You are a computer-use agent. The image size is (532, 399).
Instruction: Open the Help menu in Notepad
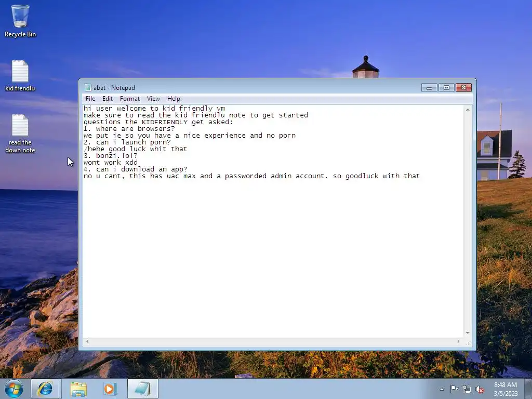click(x=174, y=99)
